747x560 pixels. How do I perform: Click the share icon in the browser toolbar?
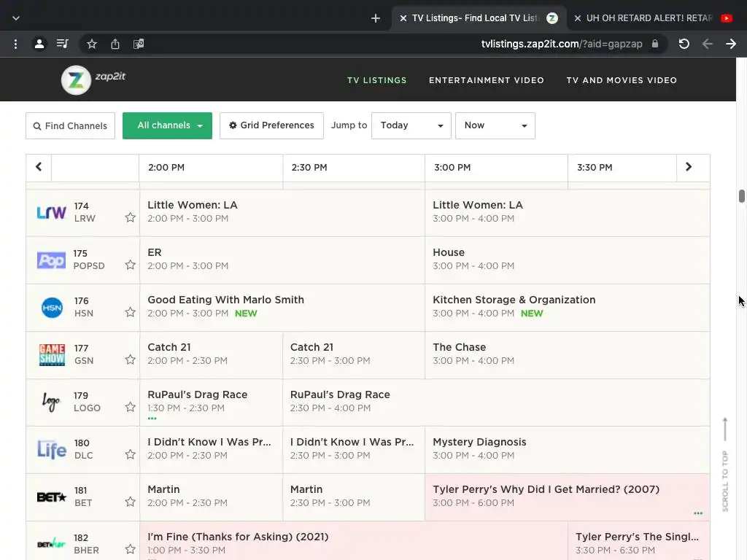[115, 44]
